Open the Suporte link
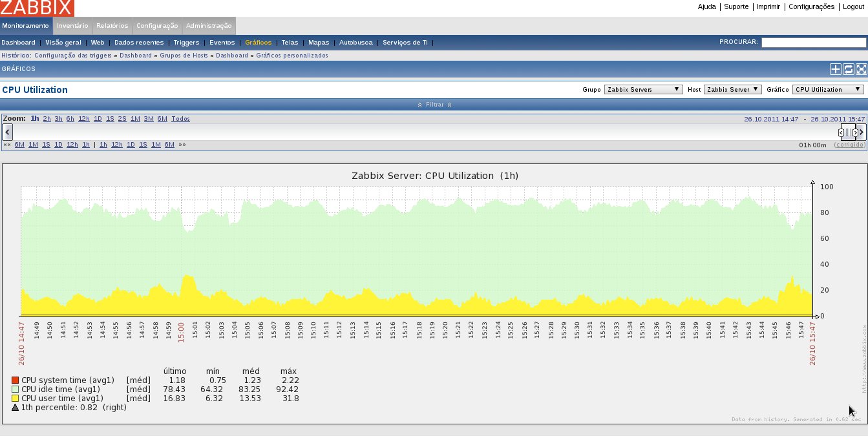 [x=736, y=6]
